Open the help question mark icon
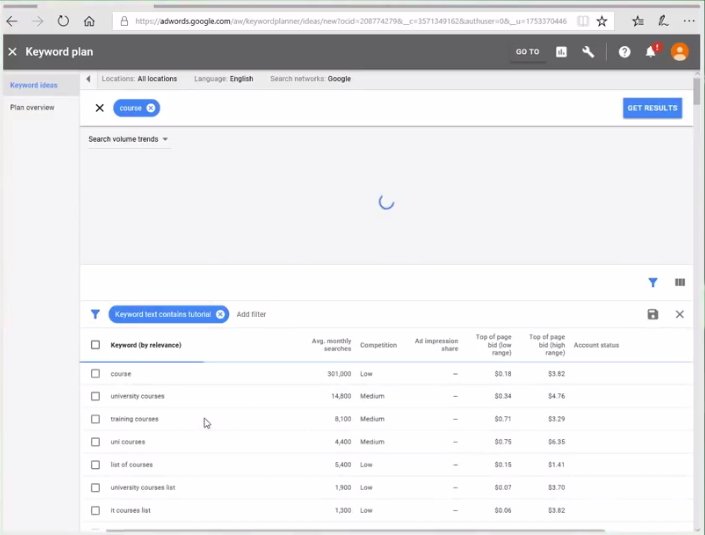The height and width of the screenshot is (535, 705). (x=625, y=52)
